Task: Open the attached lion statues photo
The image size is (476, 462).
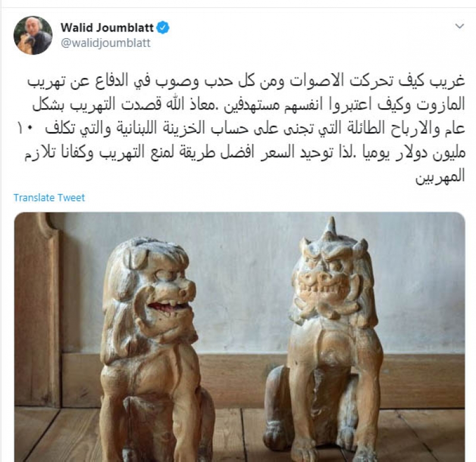Action: 240,337
